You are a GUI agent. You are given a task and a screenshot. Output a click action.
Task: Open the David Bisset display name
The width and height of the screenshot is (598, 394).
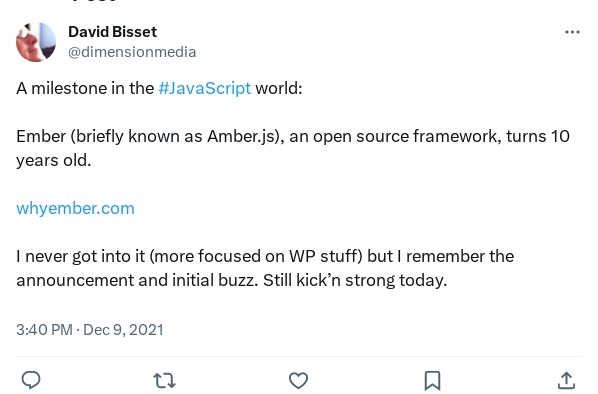tap(113, 32)
